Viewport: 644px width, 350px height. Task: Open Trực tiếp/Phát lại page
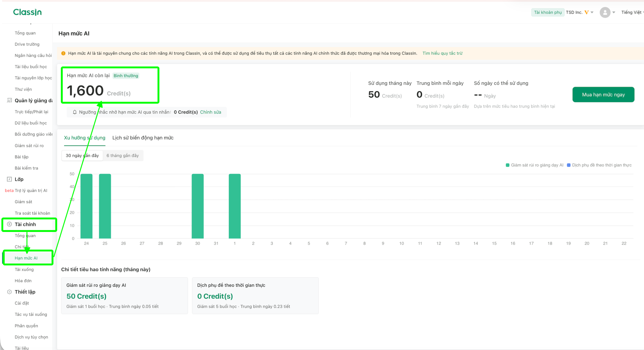(x=31, y=112)
